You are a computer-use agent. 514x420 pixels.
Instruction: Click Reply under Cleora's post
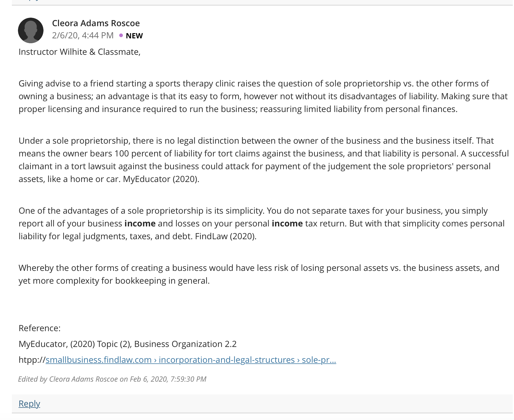point(29,404)
